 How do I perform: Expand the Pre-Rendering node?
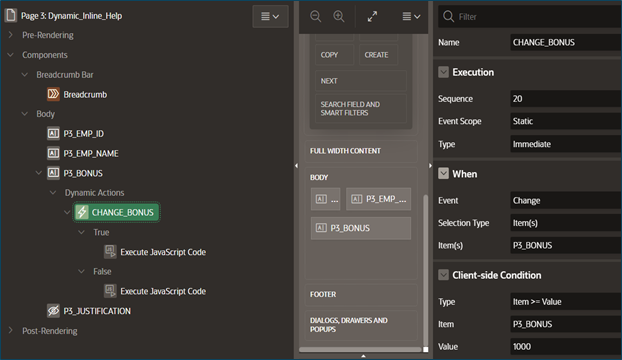[x=11, y=35]
